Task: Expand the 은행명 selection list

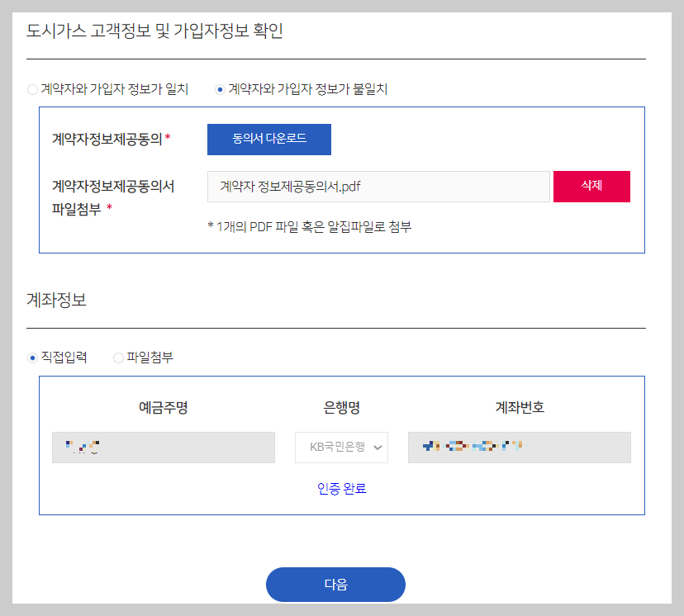Action: (x=341, y=447)
